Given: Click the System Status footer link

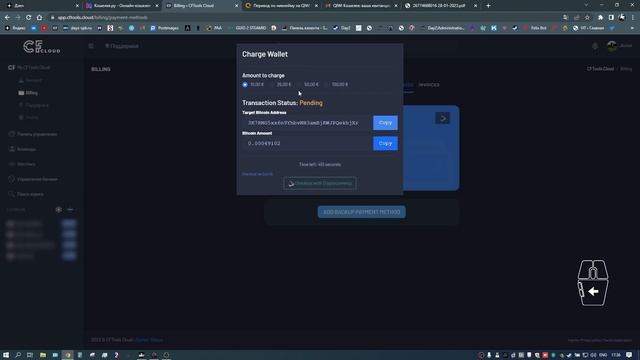Looking at the screenshot, I should click(x=149, y=340).
